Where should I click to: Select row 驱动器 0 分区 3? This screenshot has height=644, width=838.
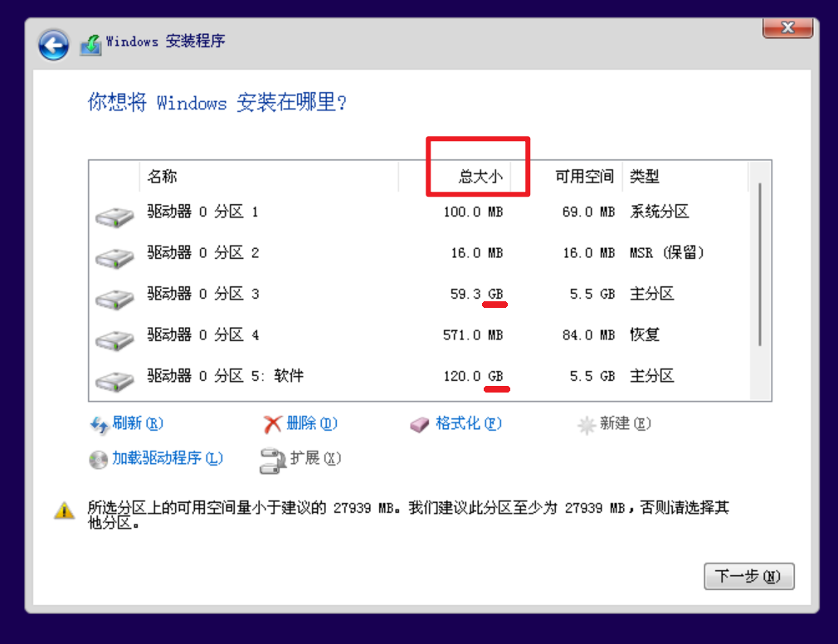tap(419, 294)
